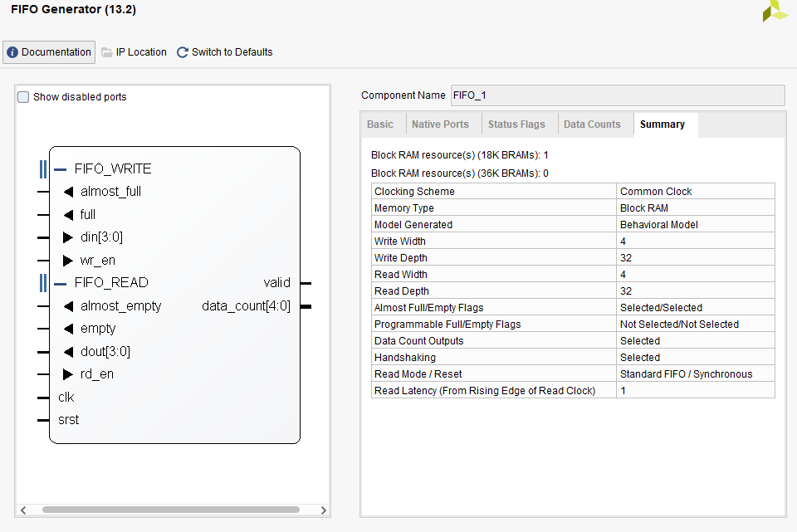Click the Component Name input field
797x532 pixels.
[x=618, y=95]
